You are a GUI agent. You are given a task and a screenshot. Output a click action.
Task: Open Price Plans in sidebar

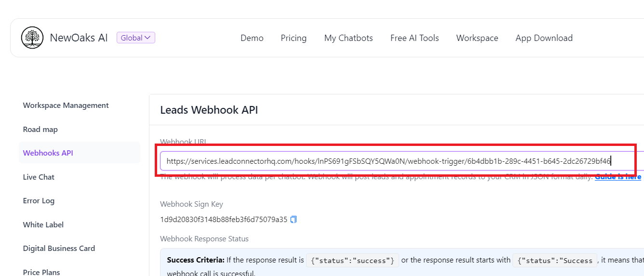41,272
